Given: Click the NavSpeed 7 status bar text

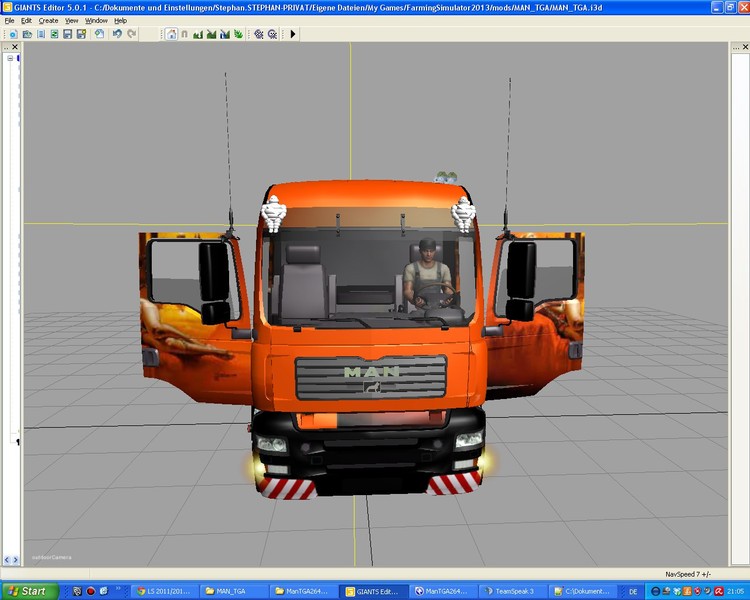Looking at the screenshot, I should (x=688, y=574).
